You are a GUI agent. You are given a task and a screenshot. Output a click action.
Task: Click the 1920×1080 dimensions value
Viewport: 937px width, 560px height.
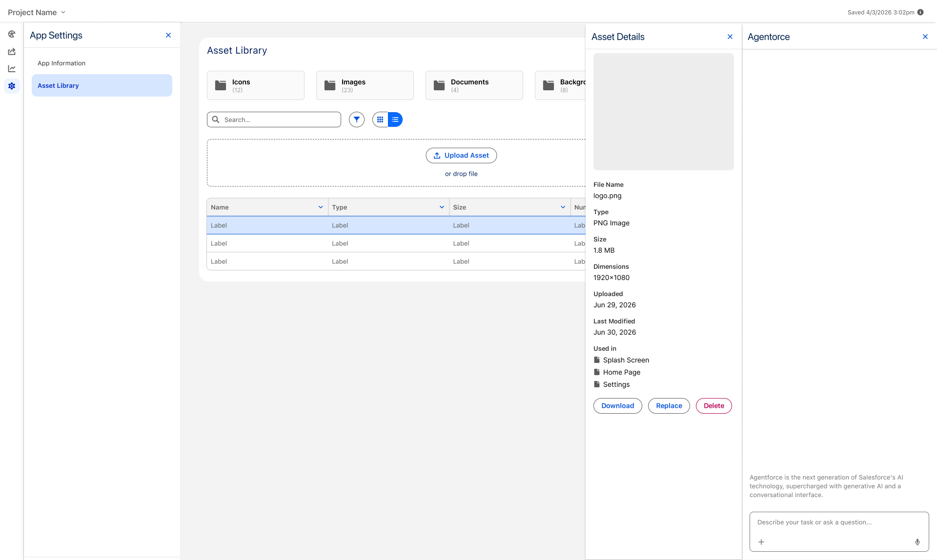pos(611,278)
